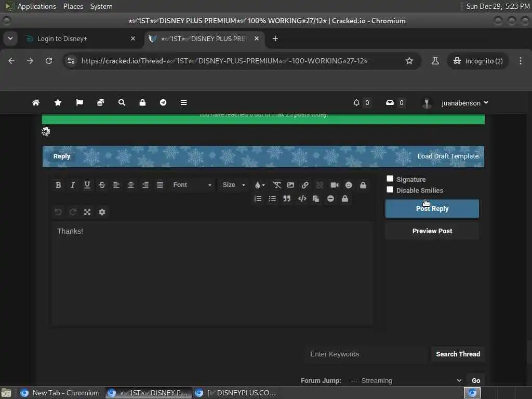This screenshot has width=532, height=399.
Task: Open the coins stack icon in navbar
Action: tap(100, 102)
